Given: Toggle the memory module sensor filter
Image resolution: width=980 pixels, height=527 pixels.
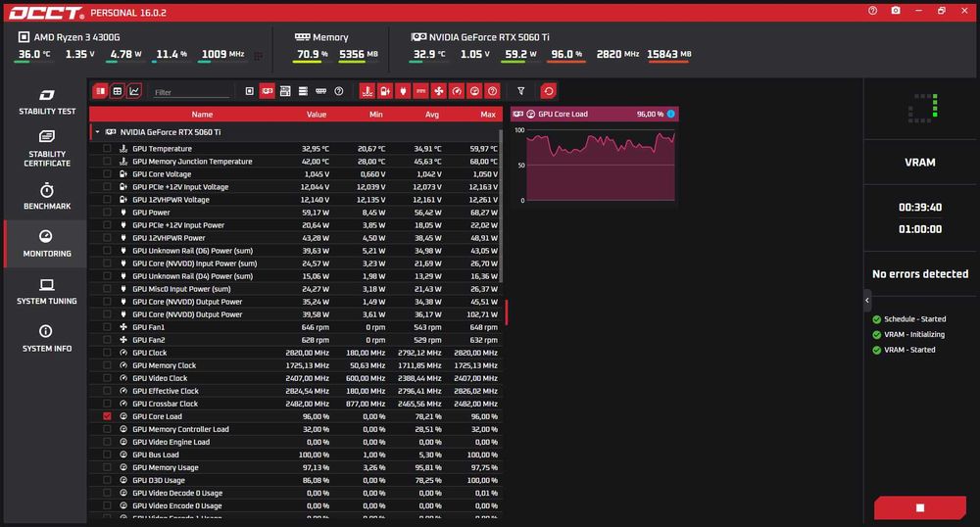Looking at the screenshot, I should click(x=320, y=91).
